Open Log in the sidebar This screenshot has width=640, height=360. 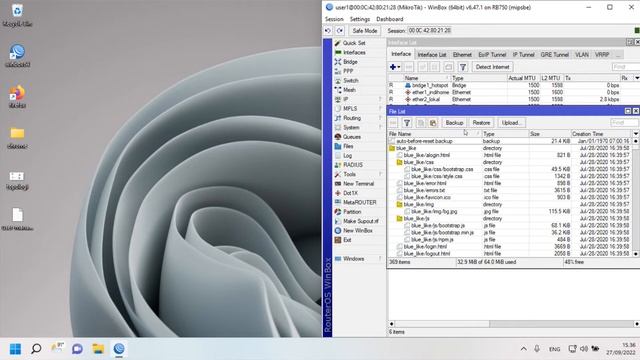347,156
